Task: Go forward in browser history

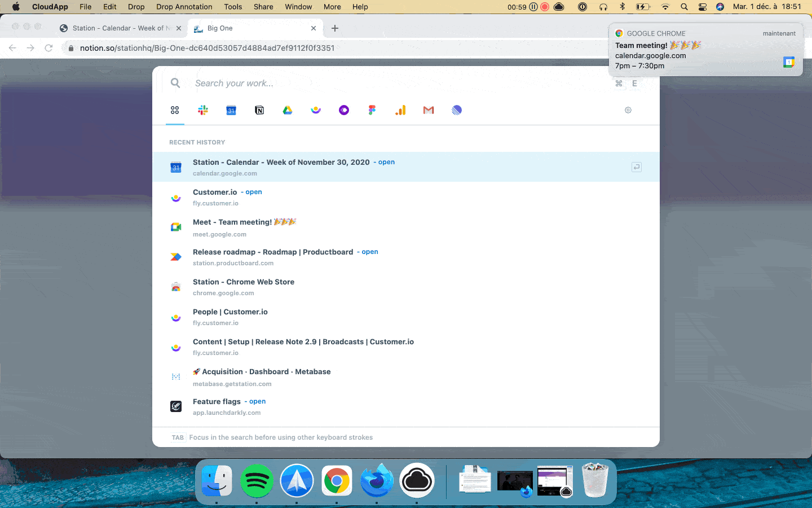Action: point(30,48)
